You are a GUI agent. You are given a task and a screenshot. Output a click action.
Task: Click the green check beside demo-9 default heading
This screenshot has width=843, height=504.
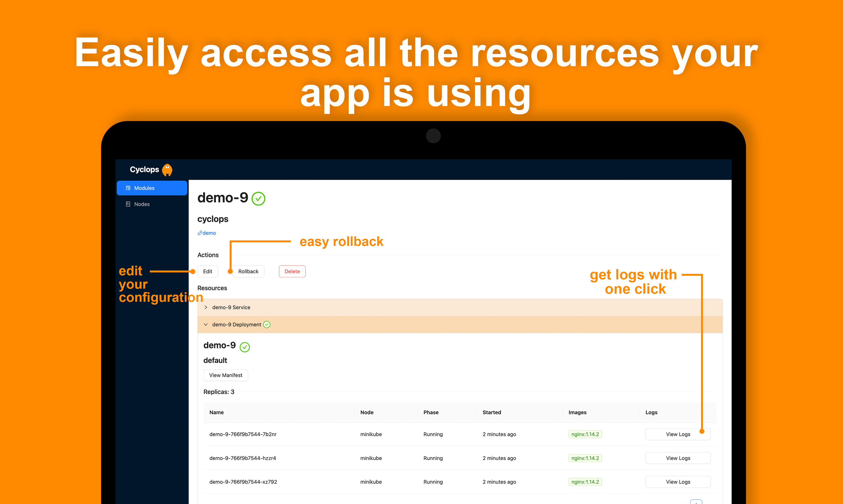[245, 347]
